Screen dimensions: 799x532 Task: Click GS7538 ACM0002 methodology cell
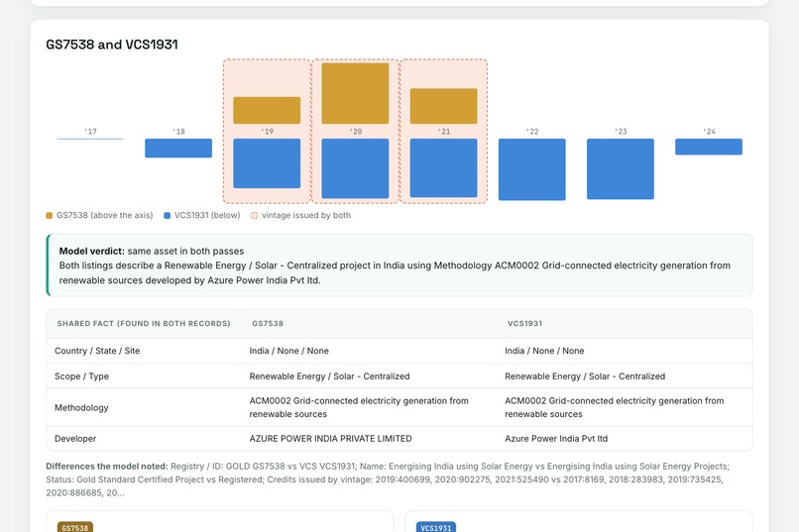click(x=359, y=407)
